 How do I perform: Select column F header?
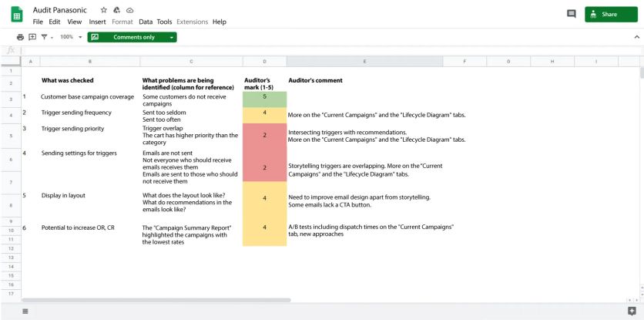465,61
